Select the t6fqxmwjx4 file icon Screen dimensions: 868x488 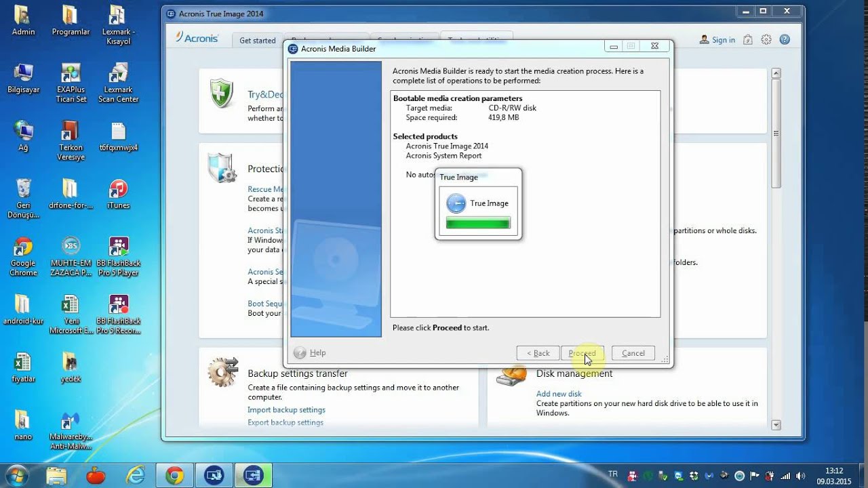coord(118,136)
